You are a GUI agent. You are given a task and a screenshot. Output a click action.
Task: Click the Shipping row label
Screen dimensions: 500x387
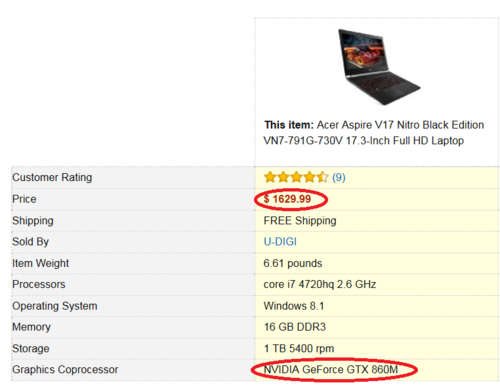pos(33,221)
